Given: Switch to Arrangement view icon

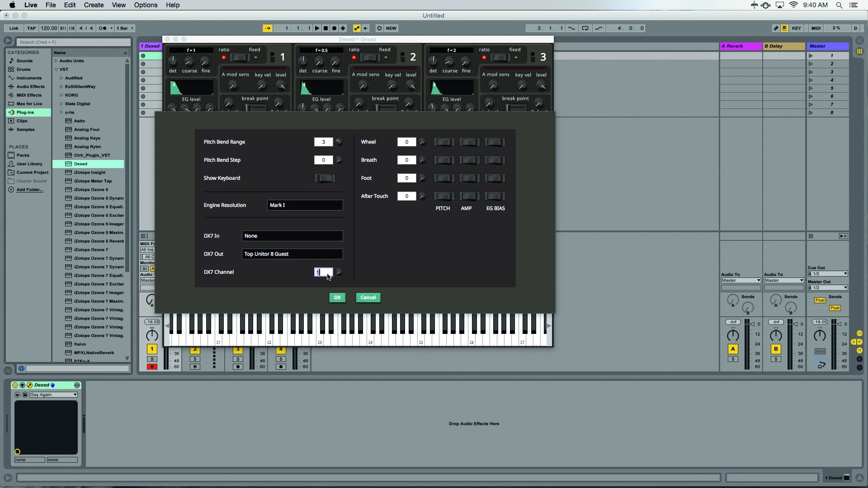Looking at the screenshot, I should click(x=859, y=41).
